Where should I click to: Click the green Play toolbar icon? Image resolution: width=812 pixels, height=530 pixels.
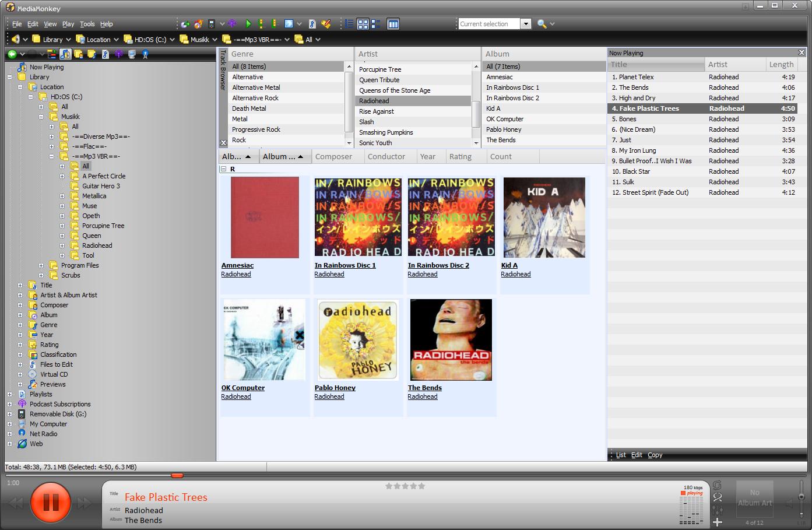coord(248,24)
